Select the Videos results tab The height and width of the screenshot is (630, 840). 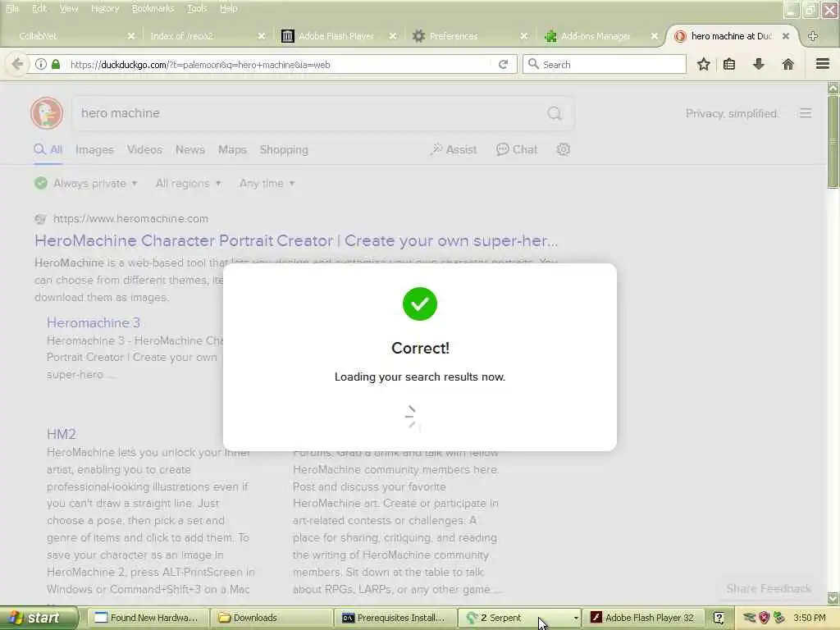(x=144, y=149)
